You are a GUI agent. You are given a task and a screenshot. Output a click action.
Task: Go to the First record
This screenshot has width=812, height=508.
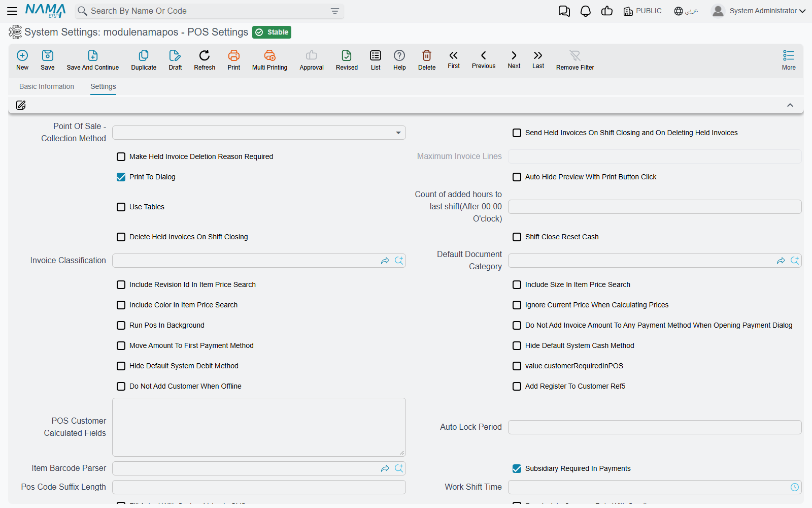454,55
